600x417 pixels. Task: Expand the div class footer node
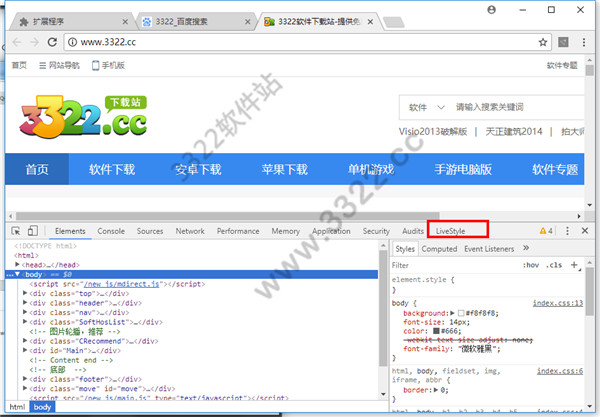pos(25,379)
